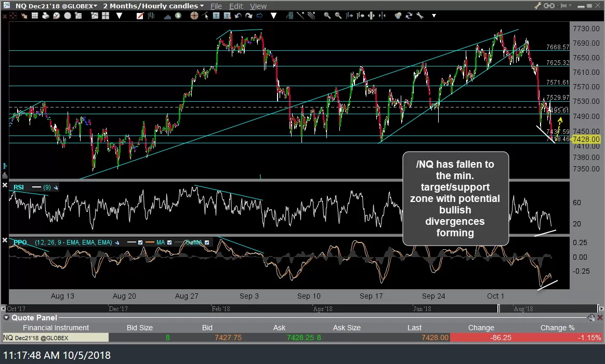The height and width of the screenshot is (364, 605).
Task: Click the orange arrow icon in toolbar
Action: pyautogui.click(x=24, y=16)
